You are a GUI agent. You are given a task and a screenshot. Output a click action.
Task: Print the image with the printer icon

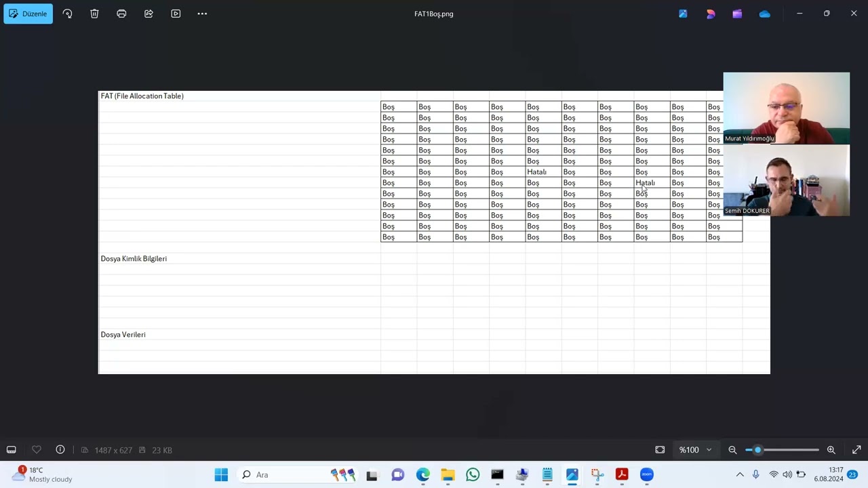(x=121, y=14)
